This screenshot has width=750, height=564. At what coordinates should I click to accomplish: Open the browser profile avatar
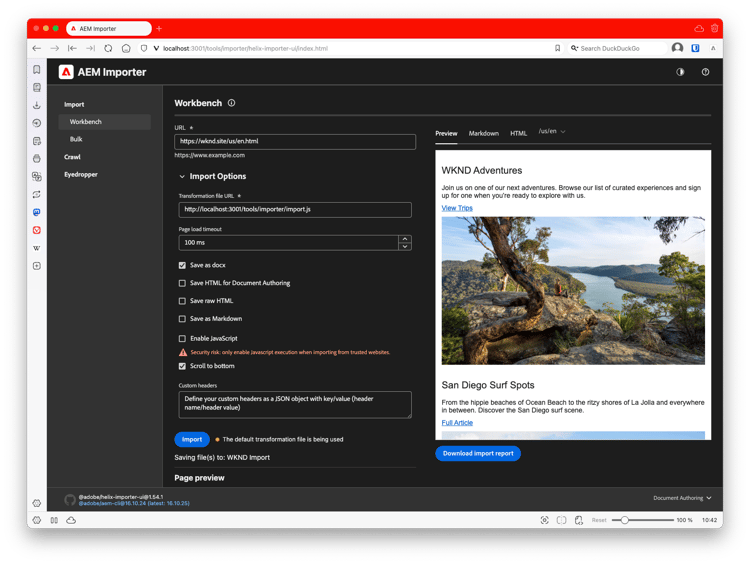coord(677,48)
